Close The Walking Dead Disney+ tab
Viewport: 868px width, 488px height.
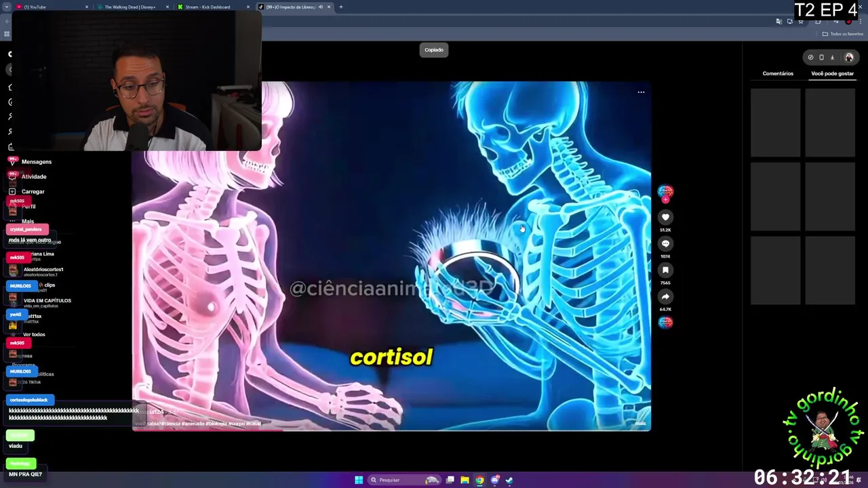(167, 7)
